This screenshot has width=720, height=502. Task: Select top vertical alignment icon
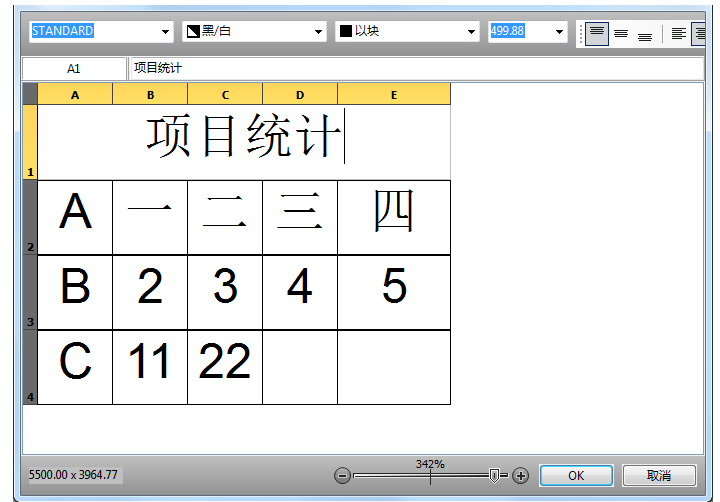(597, 34)
